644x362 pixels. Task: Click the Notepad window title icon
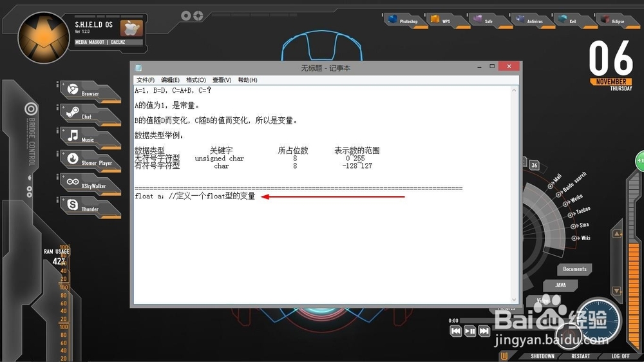coord(138,68)
